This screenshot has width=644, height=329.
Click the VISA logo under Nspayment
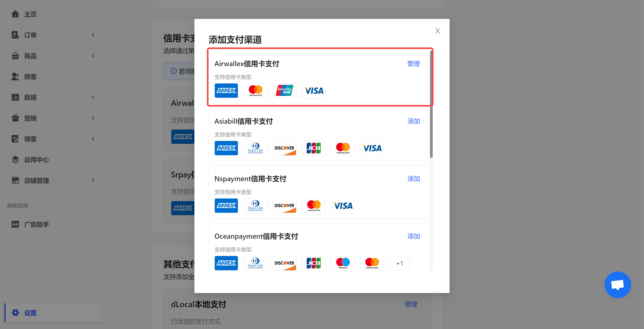[x=343, y=206]
